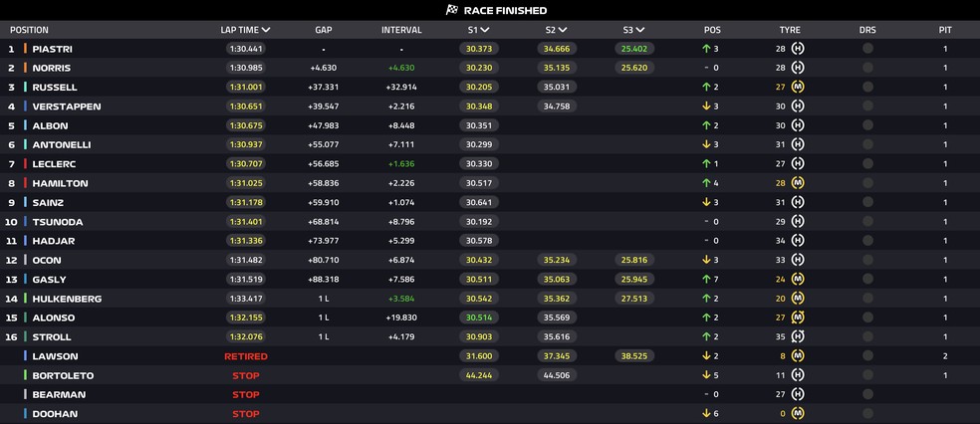980x424 pixels.
Task: Click Piastri's green position-gained arrow
Action: point(706,49)
